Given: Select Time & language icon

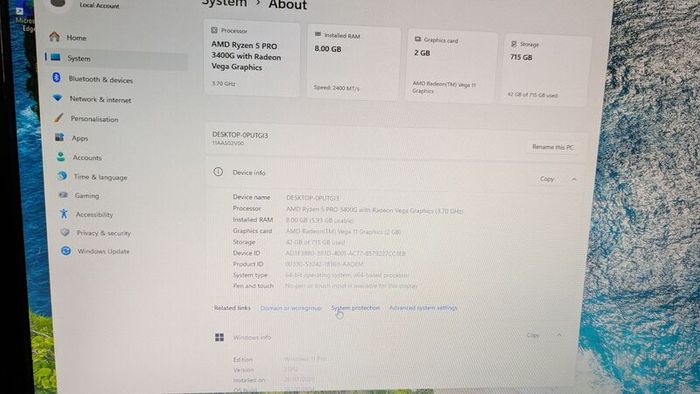Looking at the screenshot, I should [62, 176].
